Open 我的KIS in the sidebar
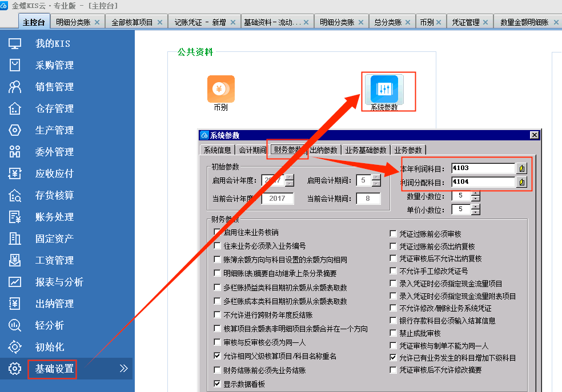This screenshot has height=392, width=562. pyautogui.click(x=53, y=44)
